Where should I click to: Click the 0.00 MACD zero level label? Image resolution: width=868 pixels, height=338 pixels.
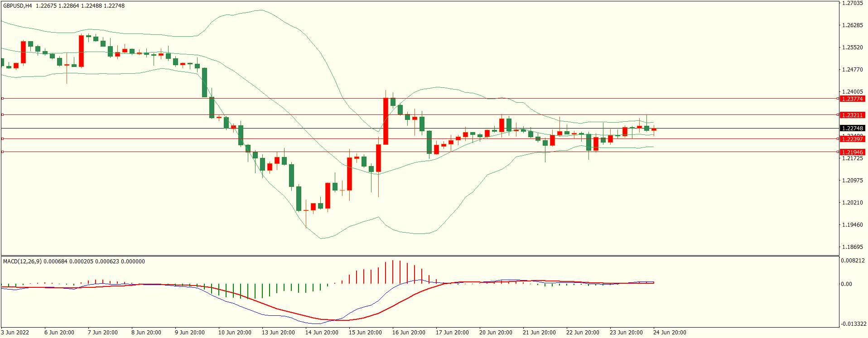pyautogui.click(x=846, y=284)
